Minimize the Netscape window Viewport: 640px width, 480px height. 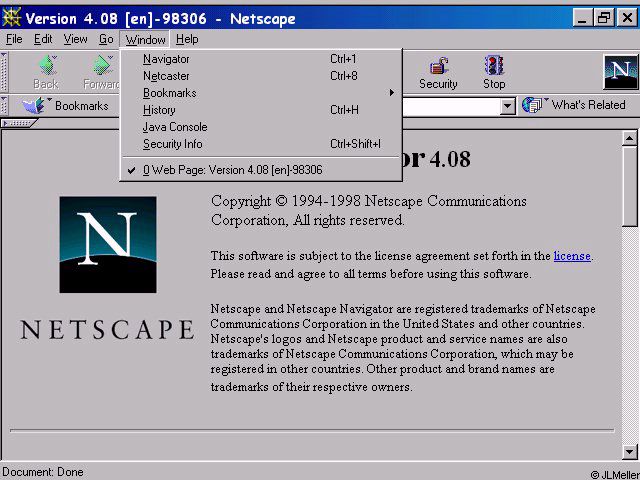pyautogui.click(x=583, y=18)
